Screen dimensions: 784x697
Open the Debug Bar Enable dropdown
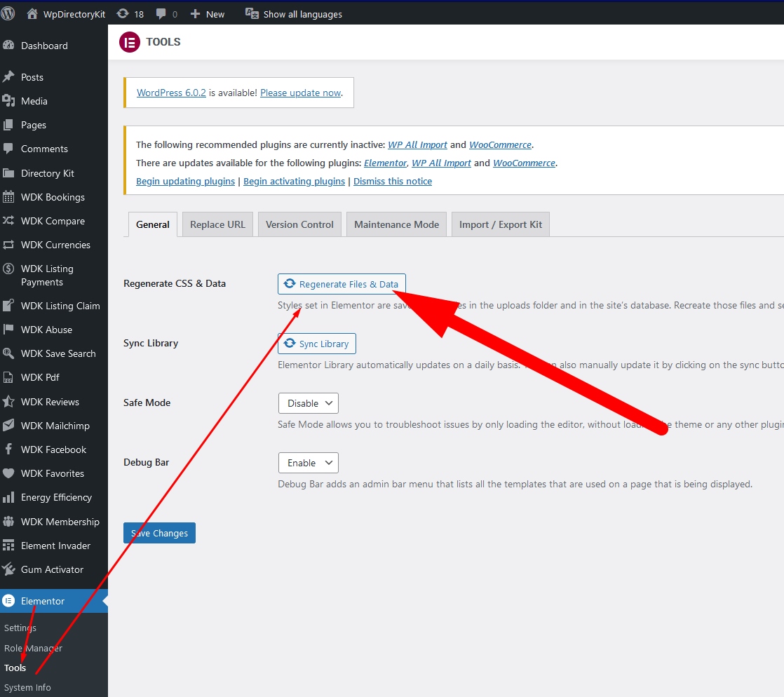(x=308, y=463)
